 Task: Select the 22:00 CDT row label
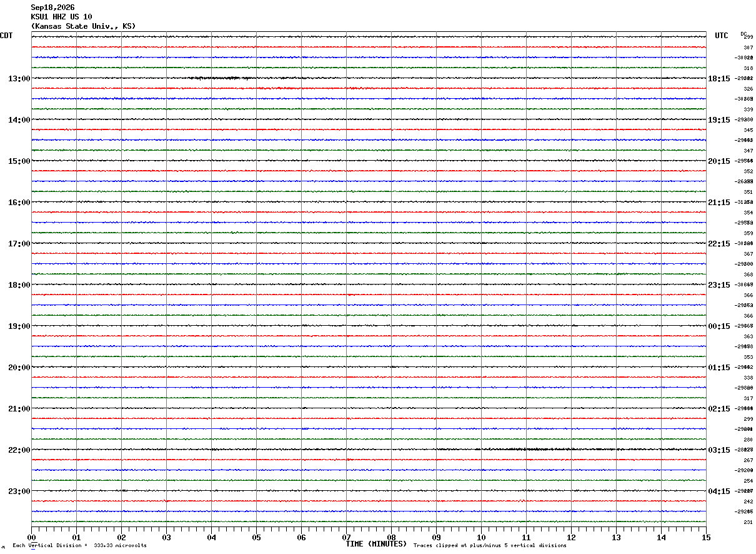pyautogui.click(x=19, y=450)
